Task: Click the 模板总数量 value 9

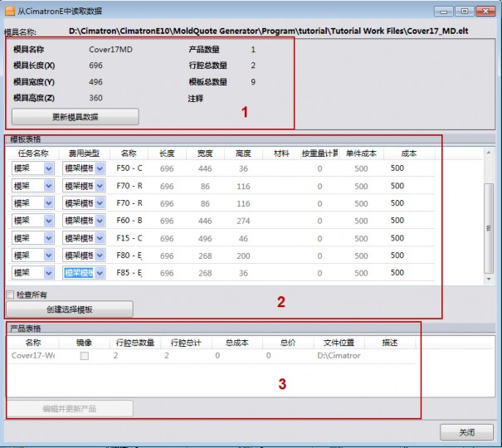Action: coord(253,81)
